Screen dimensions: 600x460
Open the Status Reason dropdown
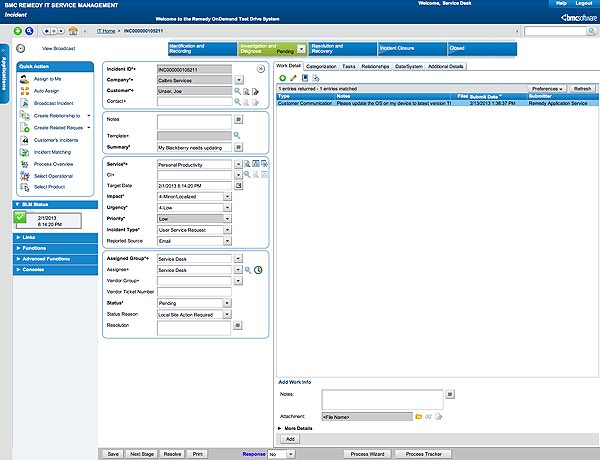[227, 314]
